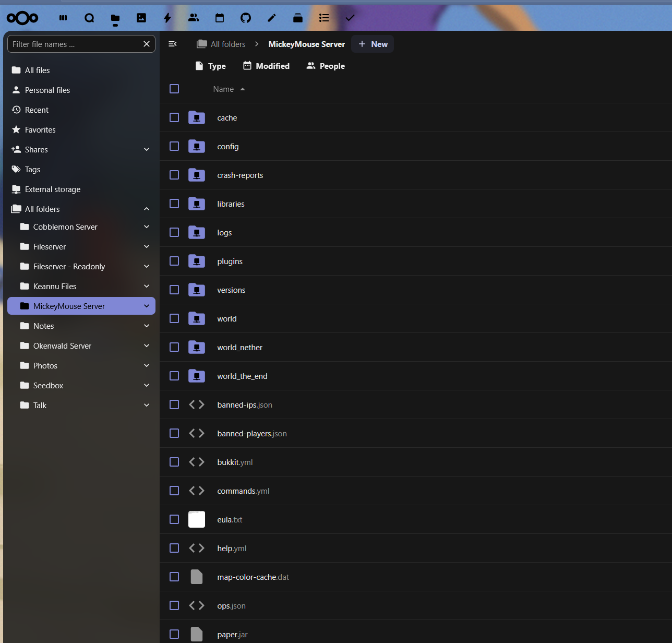Image resolution: width=672 pixels, height=643 pixels.
Task: Open the Notes pencil icon
Action: pyautogui.click(x=272, y=18)
